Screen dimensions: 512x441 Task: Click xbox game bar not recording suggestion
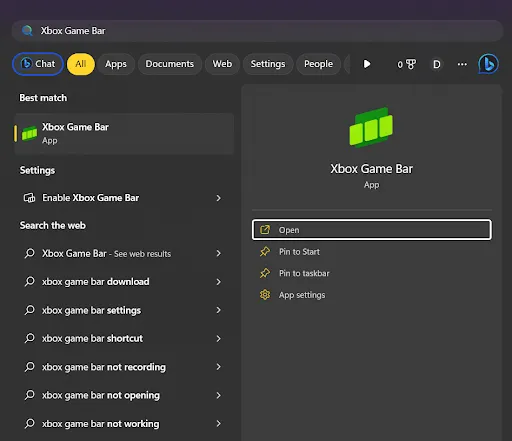pyautogui.click(x=124, y=367)
